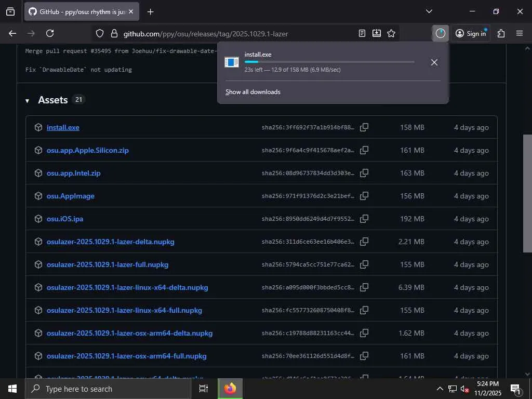Open Firefox View tab icon
Image resolution: width=532 pixels, height=399 pixels.
click(10, 11)
